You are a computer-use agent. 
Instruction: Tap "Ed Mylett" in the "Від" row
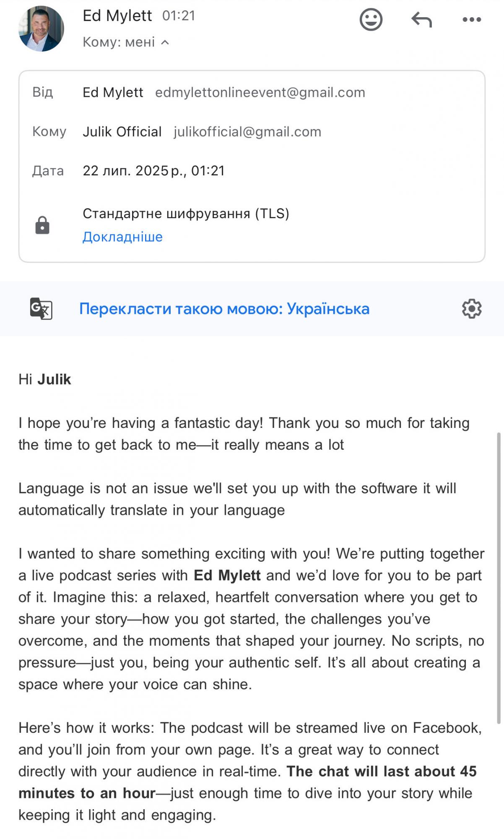pos(113,92)
